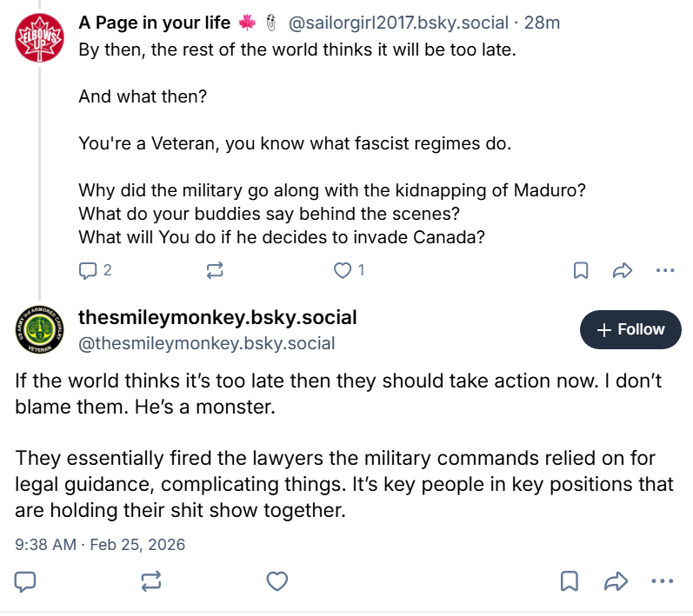Repost thesmileymonkey's post
This screenshot has height=616, width=693.
[x=151, y=580]
